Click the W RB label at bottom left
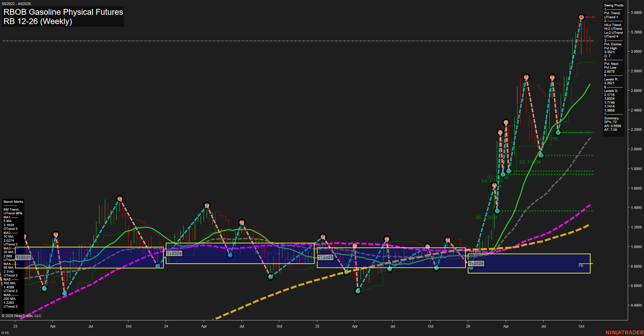The width and height of the screenshot is (644, 336). 5,333
